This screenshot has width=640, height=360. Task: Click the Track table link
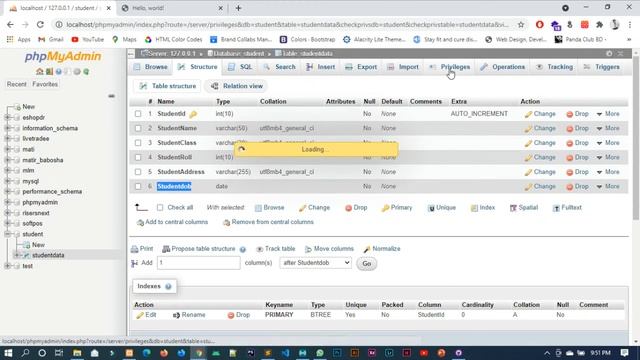276,249
